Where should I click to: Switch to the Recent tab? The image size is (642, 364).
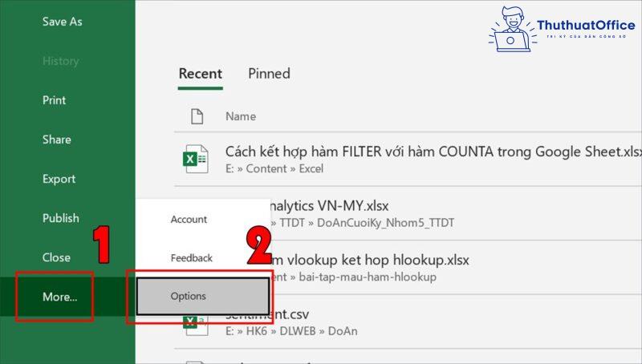(x=200, y=74)
